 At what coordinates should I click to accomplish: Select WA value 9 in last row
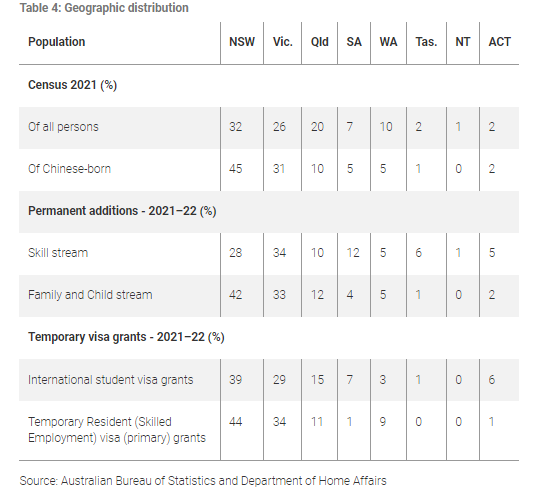click(383, 422)
